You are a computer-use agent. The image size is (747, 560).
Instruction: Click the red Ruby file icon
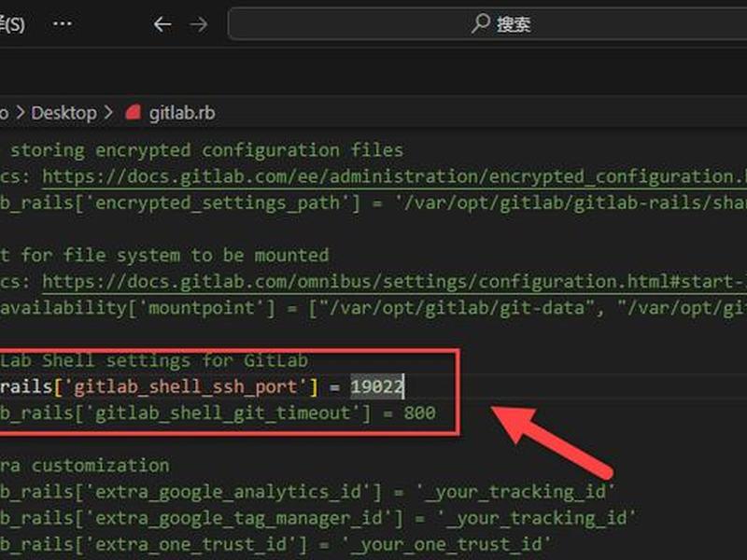click(133, 113)
